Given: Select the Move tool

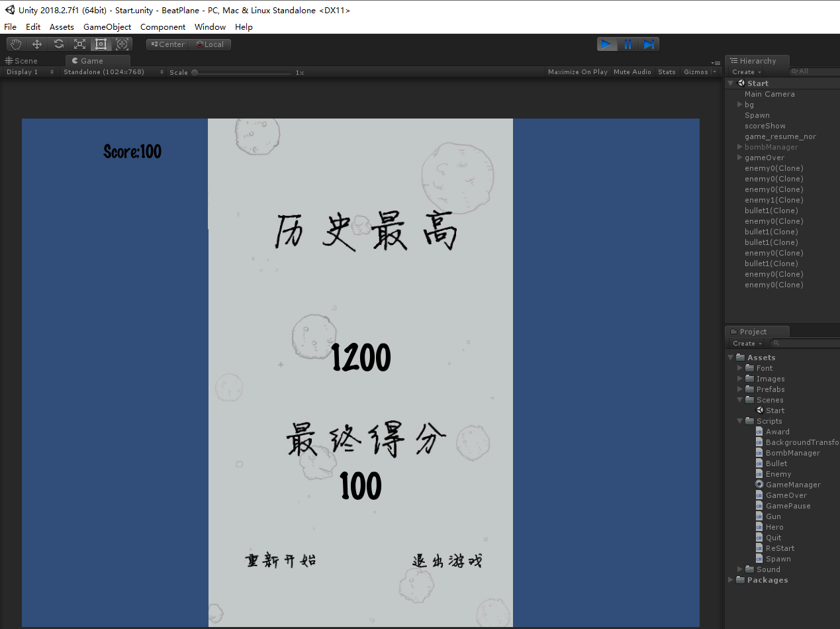Looking at the screenshot, I should coord(37,44).
